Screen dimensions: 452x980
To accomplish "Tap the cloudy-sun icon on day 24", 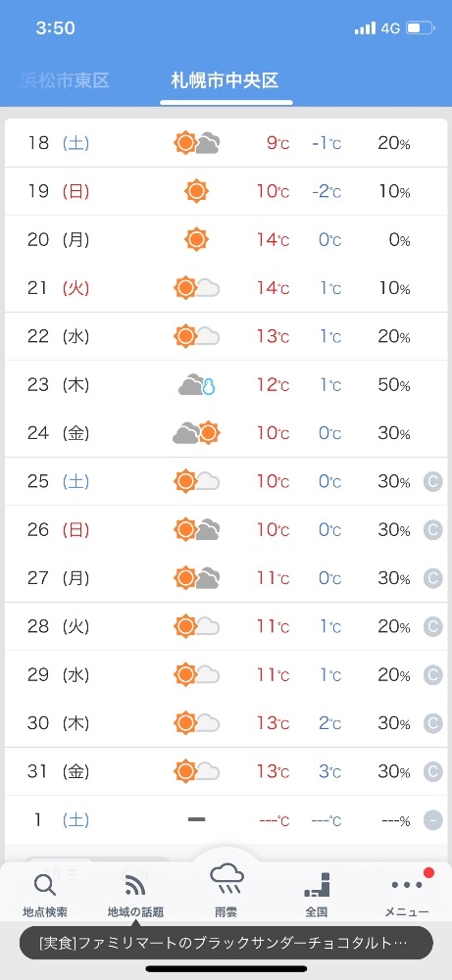I will pyautogui.click(x=196, y=432).
